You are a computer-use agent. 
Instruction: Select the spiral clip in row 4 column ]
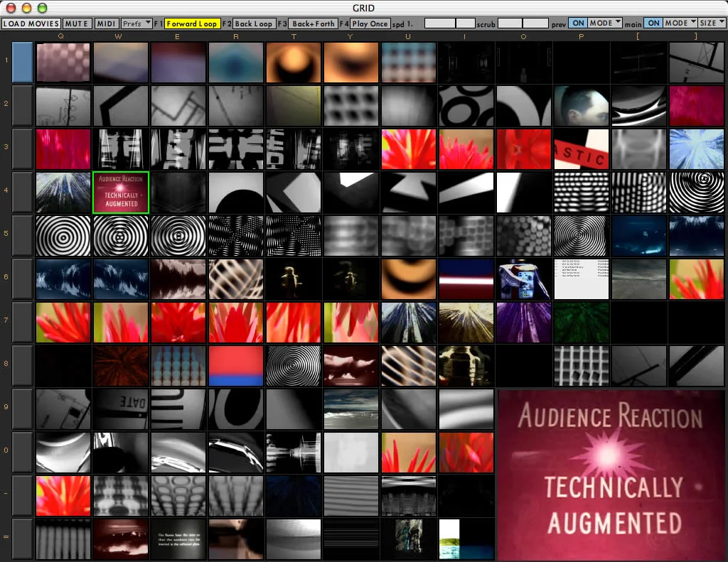[x=697, y=192]
